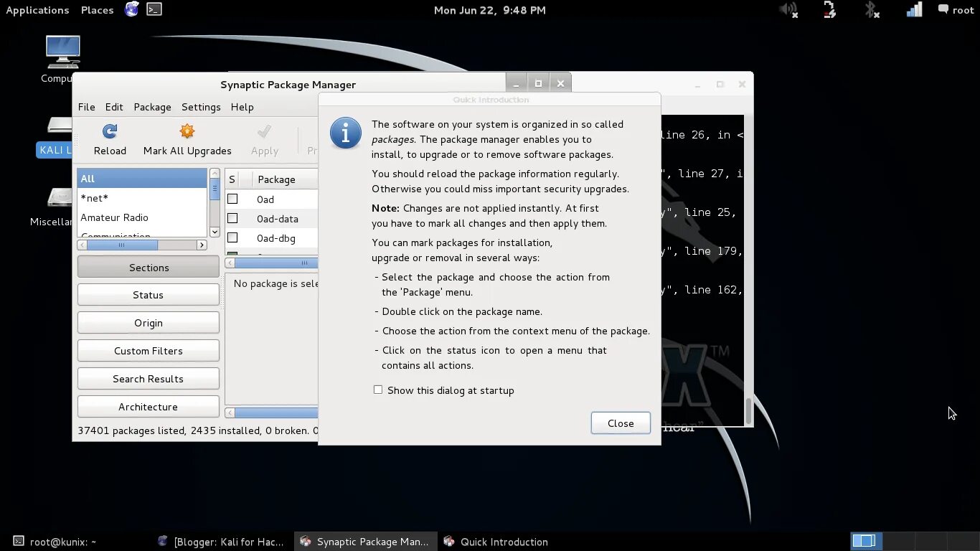
Task: Open the Computer desktop icon
Action: click(63, 52)
